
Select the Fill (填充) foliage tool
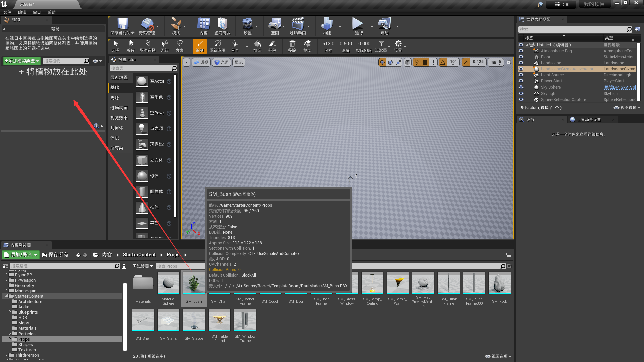257,46
